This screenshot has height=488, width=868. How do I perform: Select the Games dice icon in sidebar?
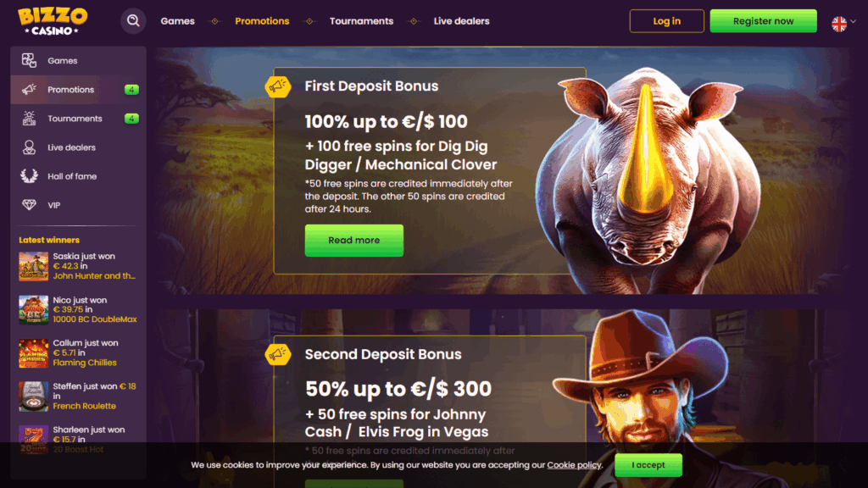29,60
